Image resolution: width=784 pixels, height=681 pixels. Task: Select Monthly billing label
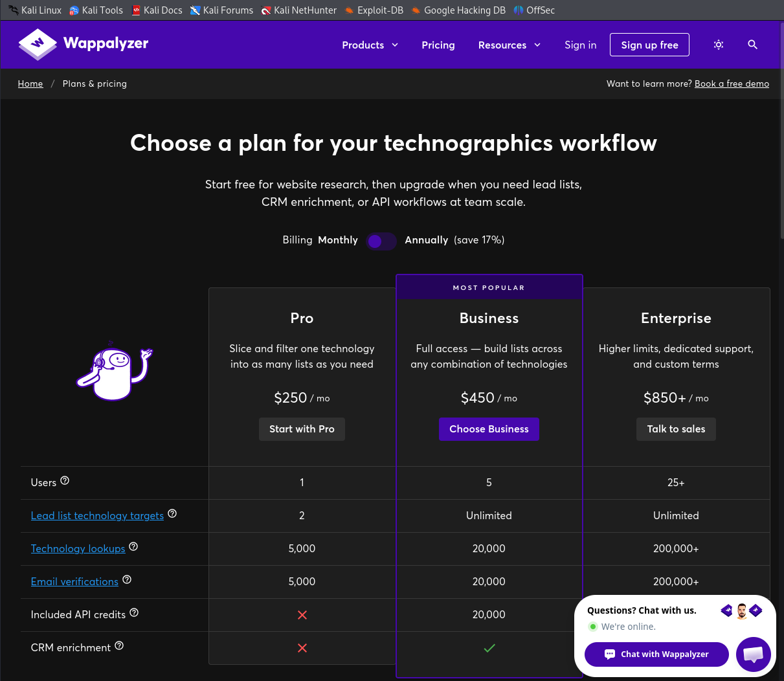tap(338, 240)
